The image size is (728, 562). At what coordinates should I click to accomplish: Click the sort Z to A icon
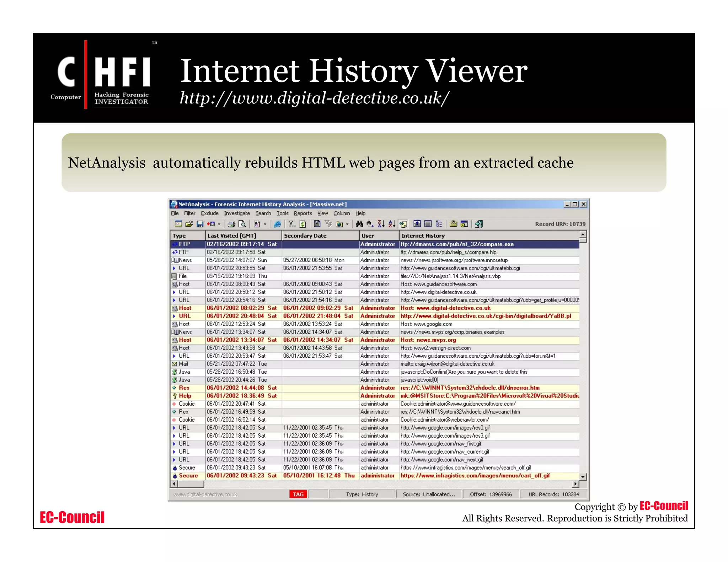381,224
